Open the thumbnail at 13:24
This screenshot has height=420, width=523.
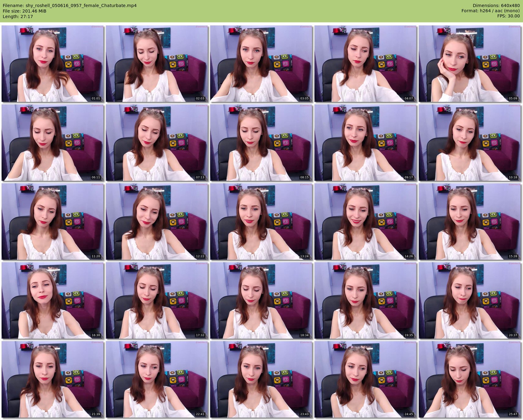pos(261,221)
